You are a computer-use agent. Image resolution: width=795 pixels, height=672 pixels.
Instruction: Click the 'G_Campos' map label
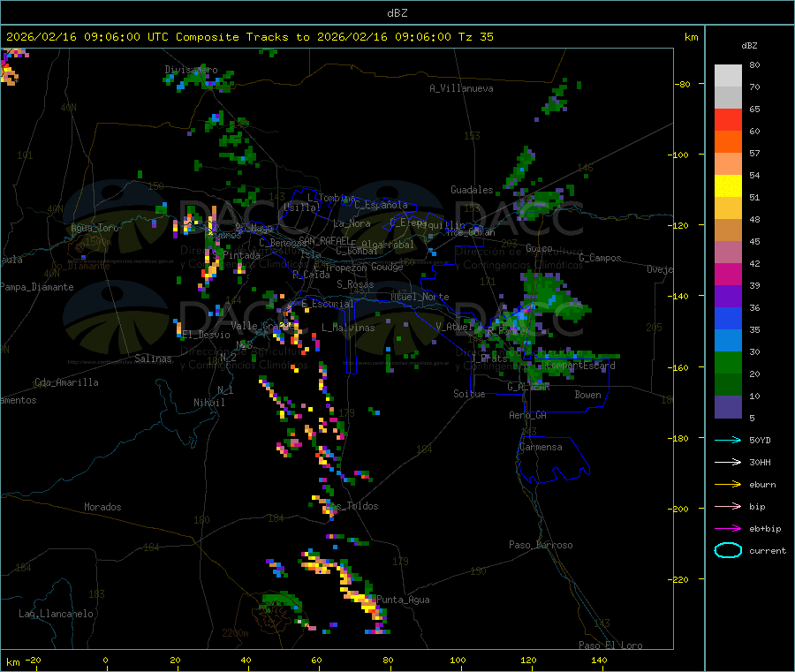[x=601, y=258]
